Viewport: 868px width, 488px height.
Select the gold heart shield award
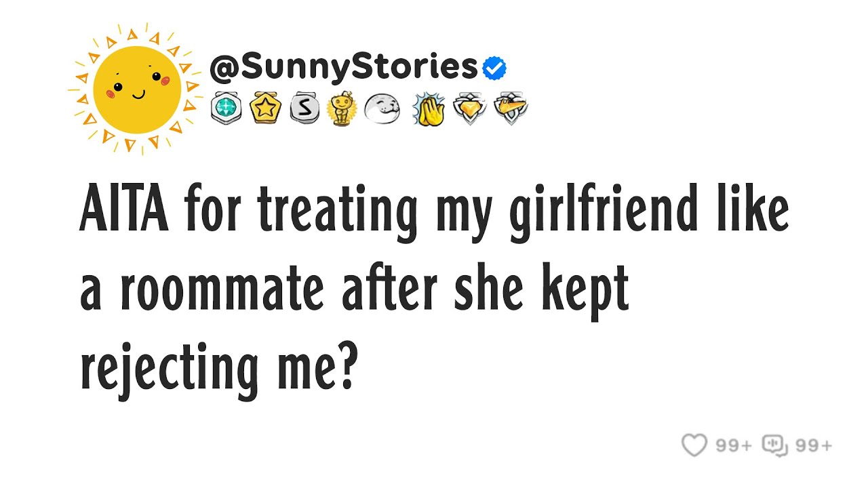click(x=470, y=108)
